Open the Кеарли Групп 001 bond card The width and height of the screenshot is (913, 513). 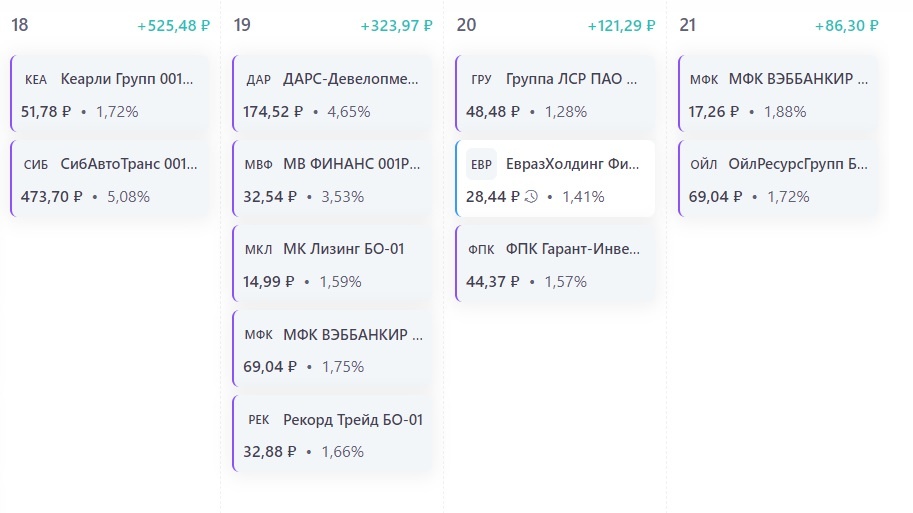(x=109, y=94)
